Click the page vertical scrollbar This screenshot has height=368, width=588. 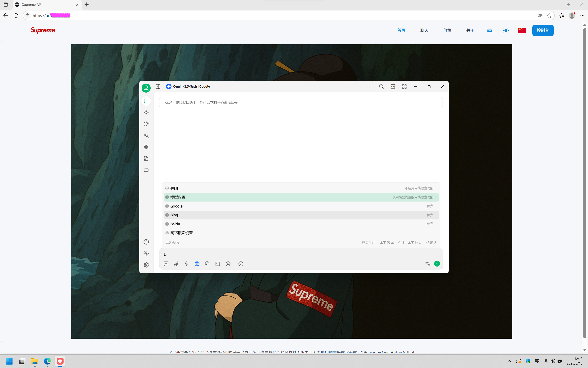[585, 183]
